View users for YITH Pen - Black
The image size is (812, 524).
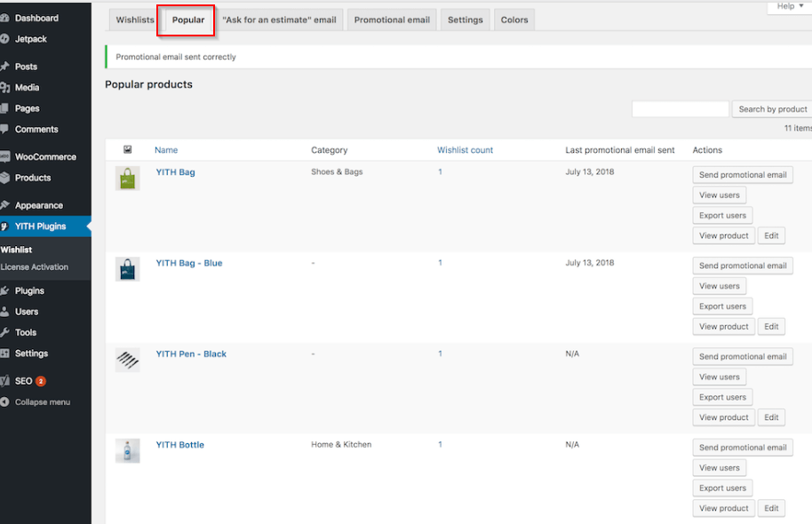[x=720, y=377]
